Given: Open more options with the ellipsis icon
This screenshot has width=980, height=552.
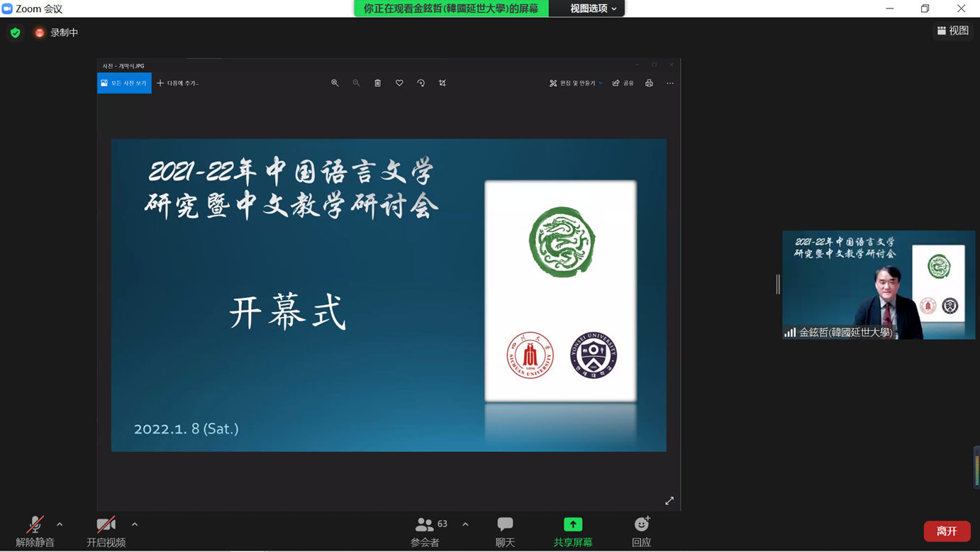Looking at the screenshot, I should pyautogui.click(x=669, y=83).
